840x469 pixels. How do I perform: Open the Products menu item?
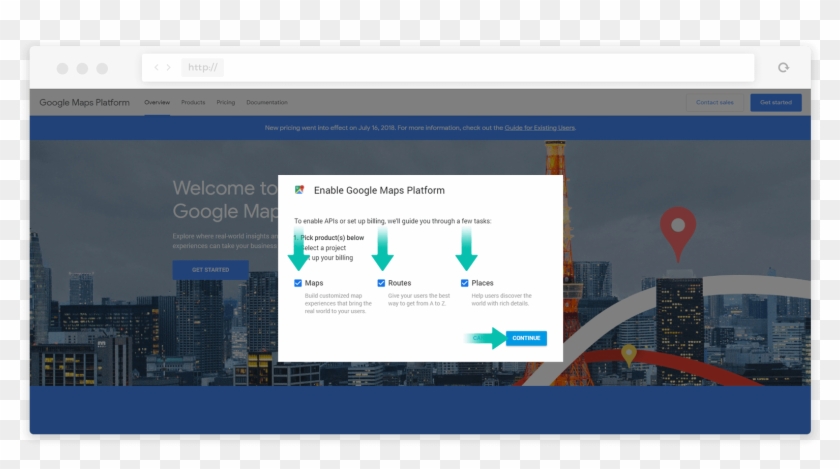point(193,102)
